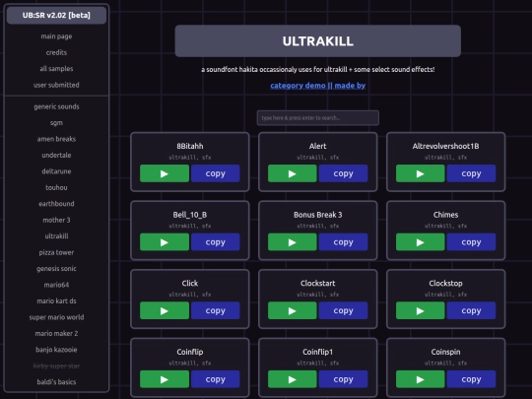Image resolution: width=532 pixels, height=399 pixels.
Task: Open the pizza tower category
Action: click(x=56, y=252)
